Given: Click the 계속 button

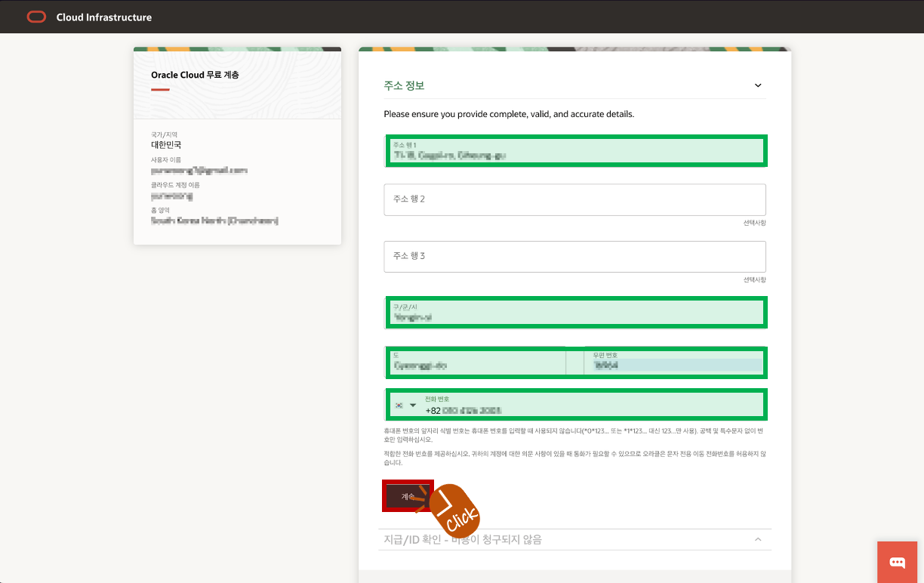Looking at the screenshot, I should (408, 496).
